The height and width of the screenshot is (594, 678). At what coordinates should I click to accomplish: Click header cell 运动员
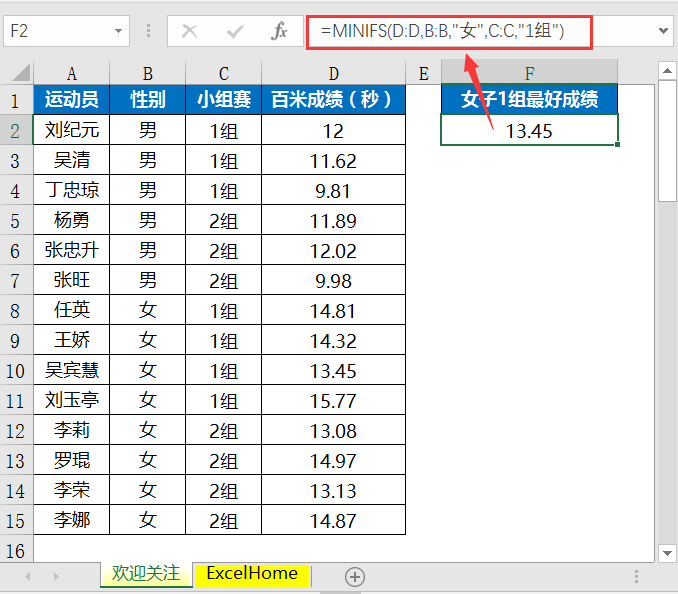[72, 100]
